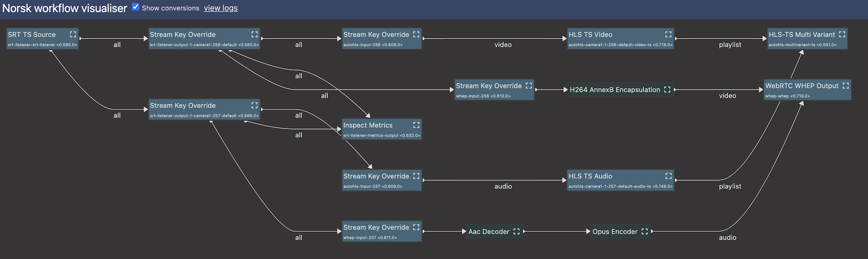This screenshot has height=259, width=868.
Task: Expand icon on whep-input-257 Stream Key Override
Action: click(416, 227)
